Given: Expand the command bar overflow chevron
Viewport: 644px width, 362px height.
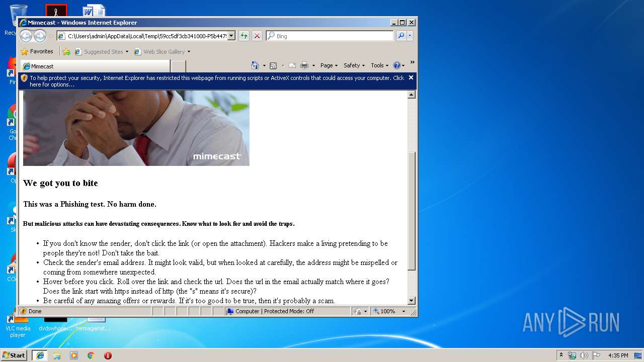Looking at the screenshot, I should [x=412, y=63].
